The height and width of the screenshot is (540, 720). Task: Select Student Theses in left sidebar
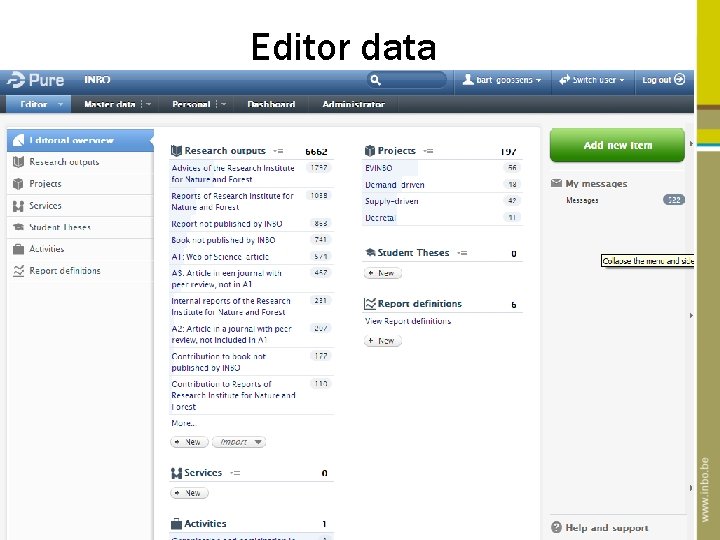point(80,227)
